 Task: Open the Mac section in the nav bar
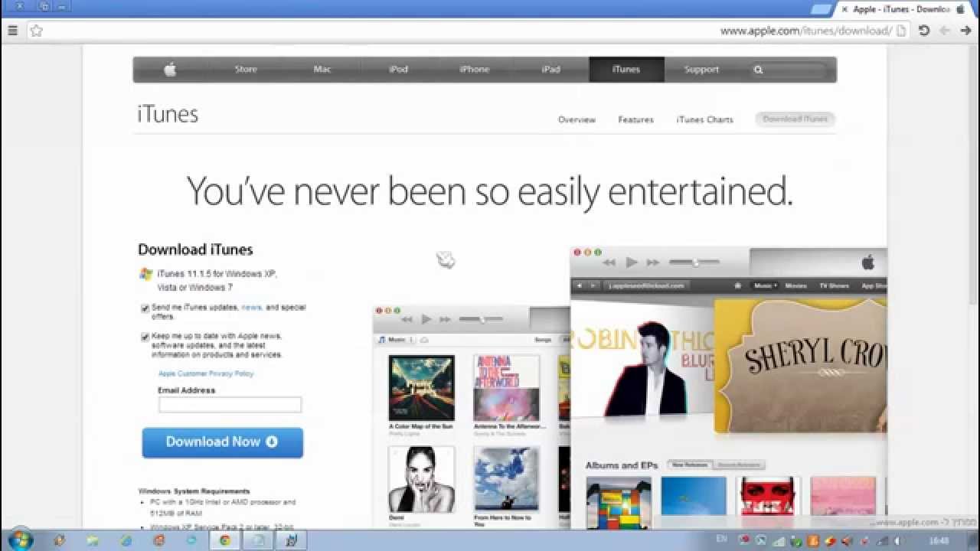[322, 70]
